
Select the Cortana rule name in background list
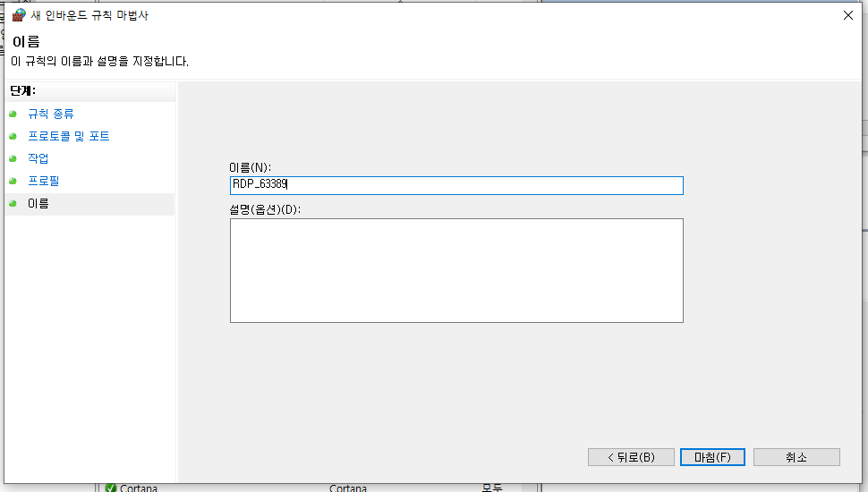[x=139, y=488]
